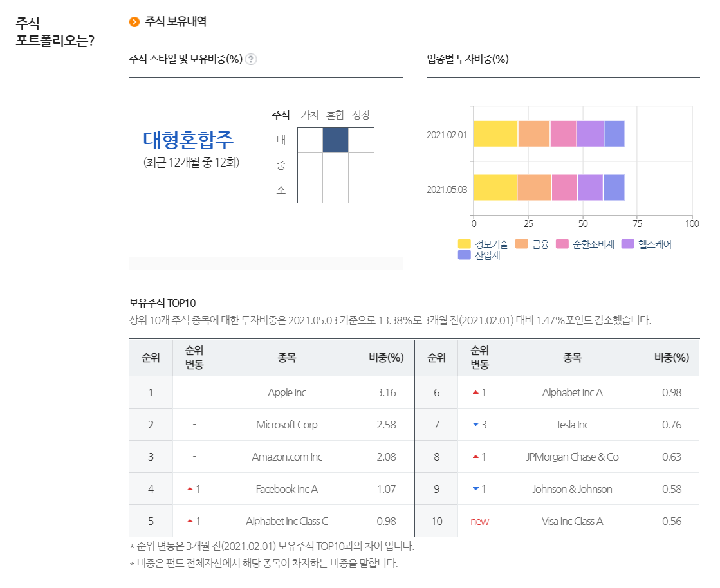Click the Microsoft weight 2.58
The height and width of the screenshot is (588, 720).
(x=386, y=425)
